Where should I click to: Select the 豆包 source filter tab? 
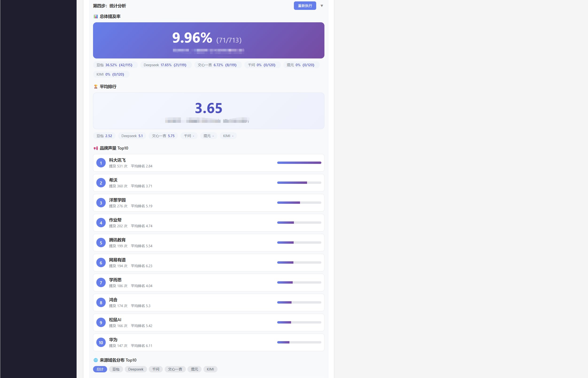coord(116,369)
